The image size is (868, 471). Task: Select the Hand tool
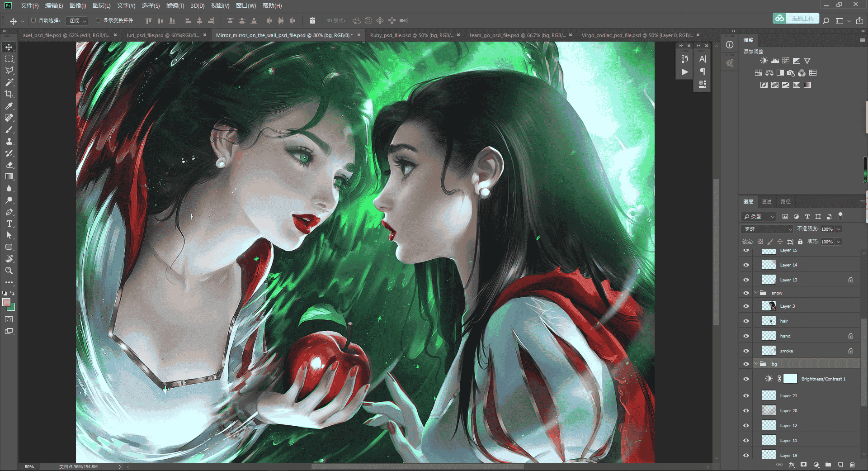point(9,259)
